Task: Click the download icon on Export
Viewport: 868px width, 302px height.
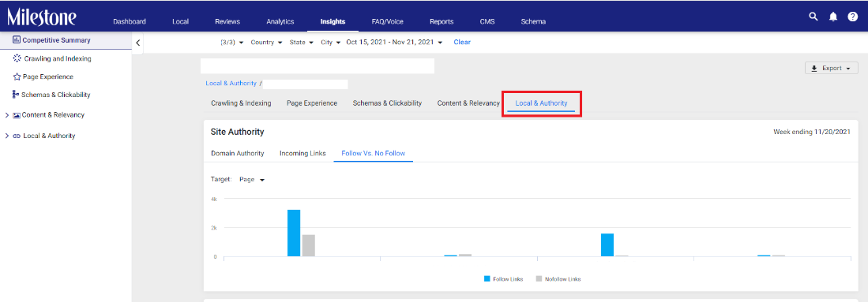Action: 814,69
